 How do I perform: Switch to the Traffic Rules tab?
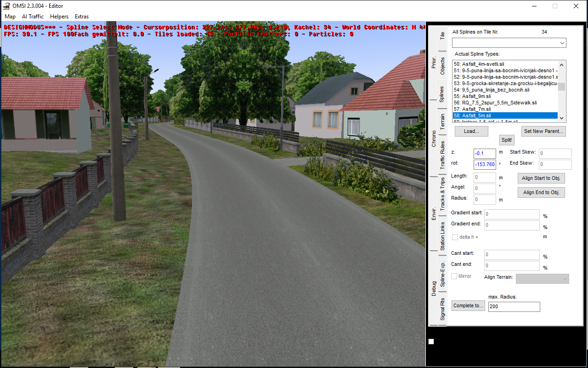point(442,155)
